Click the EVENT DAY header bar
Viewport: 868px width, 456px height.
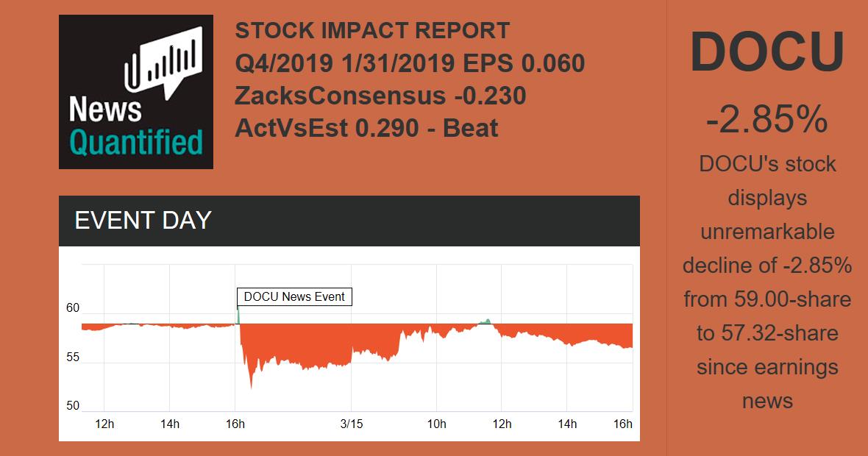pos(349,221)
